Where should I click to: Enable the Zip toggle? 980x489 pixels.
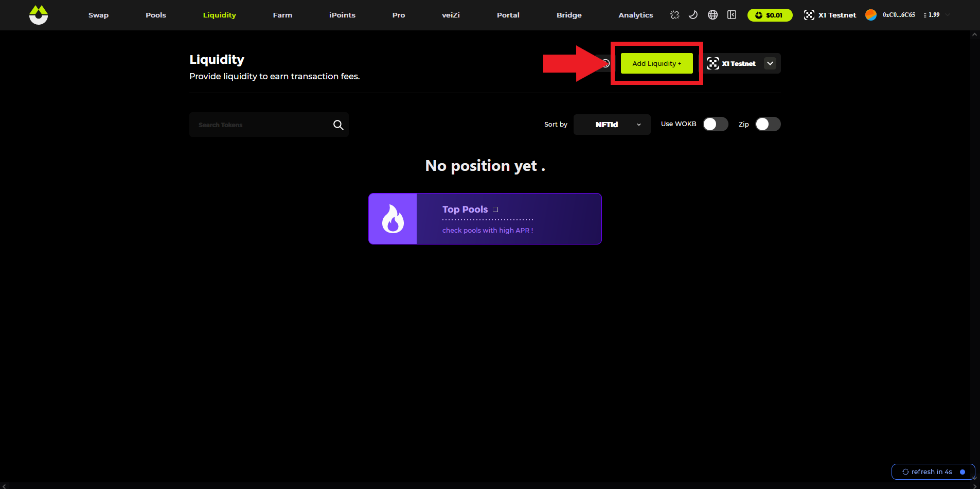pyautogui.click(x=768, y=124)
